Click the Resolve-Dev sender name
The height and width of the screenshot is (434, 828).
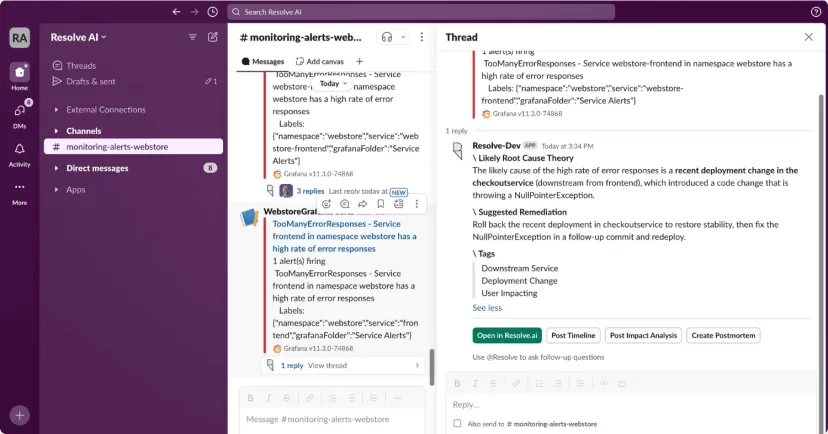point(496,146)
